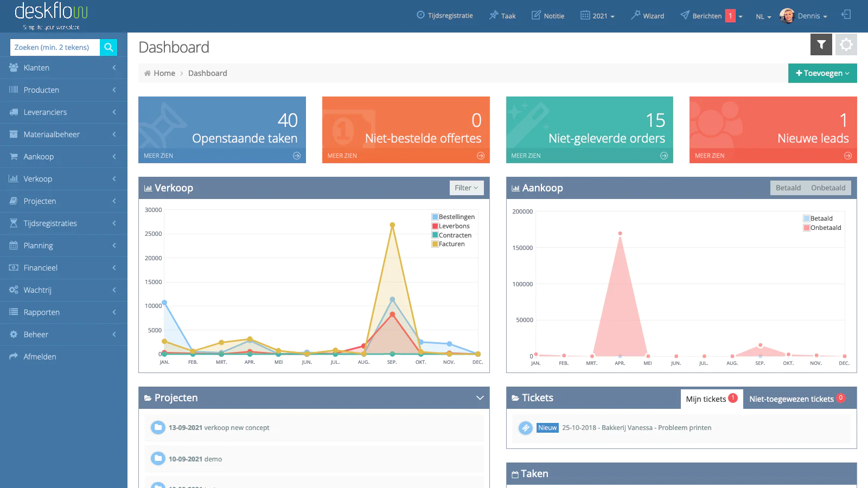
Task: Open the Filter dropdown in Verkoop panel
Action: point(466,188)
